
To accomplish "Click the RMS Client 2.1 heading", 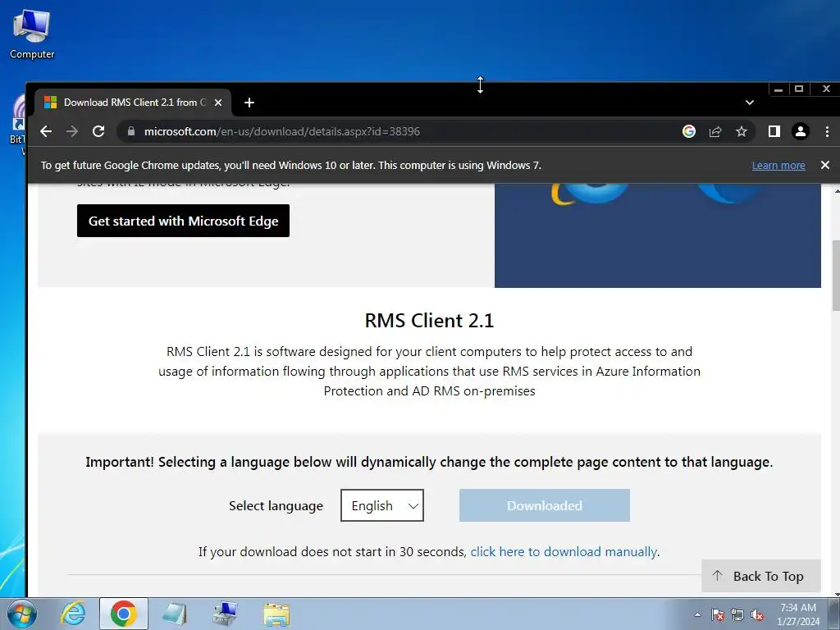I will (x=429, y=321).
